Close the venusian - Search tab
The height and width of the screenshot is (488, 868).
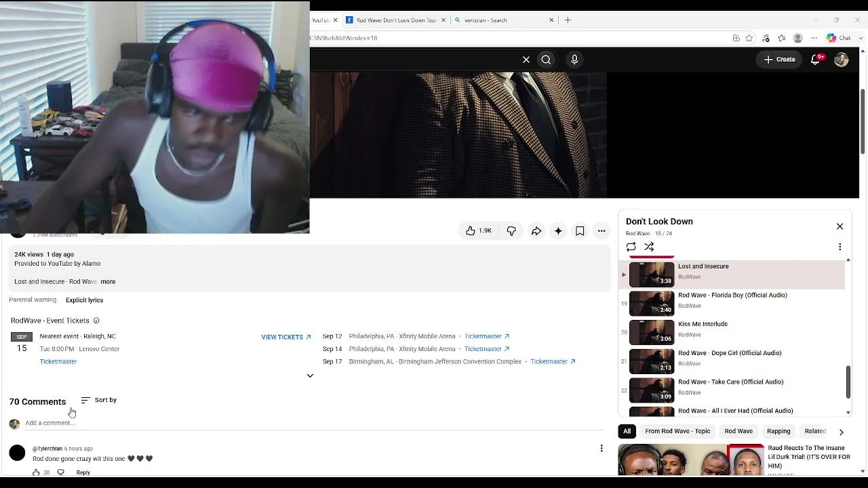[551, 20]
